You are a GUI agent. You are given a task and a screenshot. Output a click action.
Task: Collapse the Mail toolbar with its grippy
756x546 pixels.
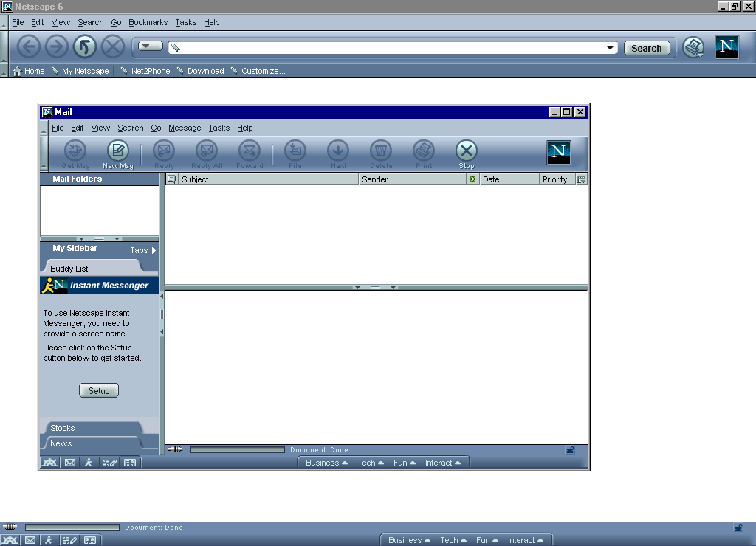click(x=44, y=154)
